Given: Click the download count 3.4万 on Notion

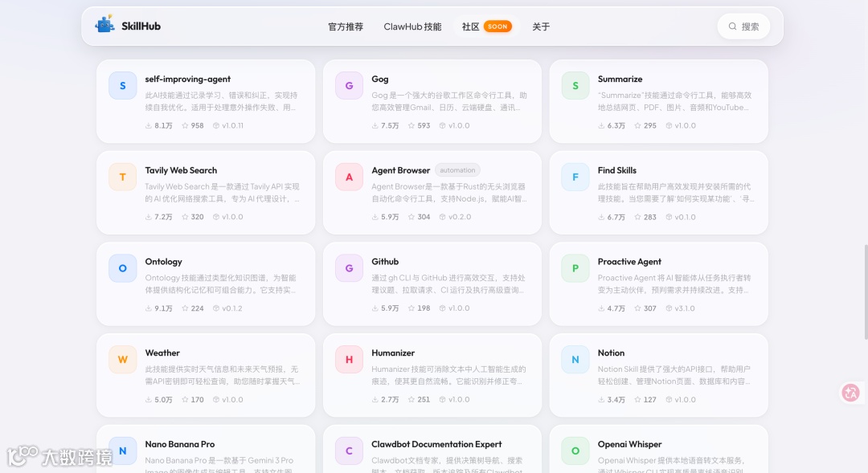Looking at the screenshot, I should pos(616,399).
